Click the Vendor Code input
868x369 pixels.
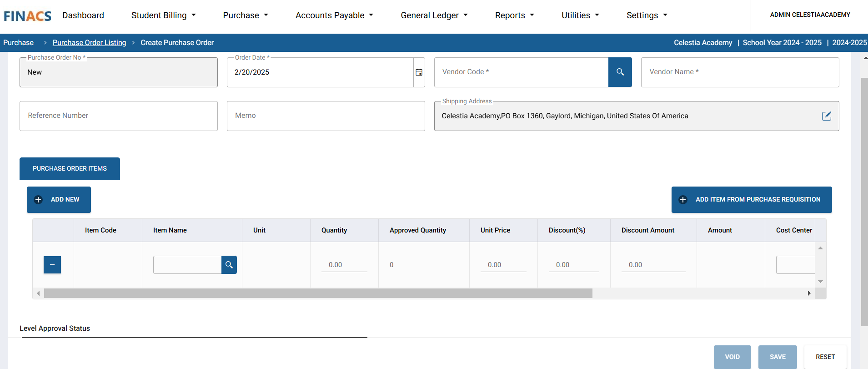click(521, 72)
